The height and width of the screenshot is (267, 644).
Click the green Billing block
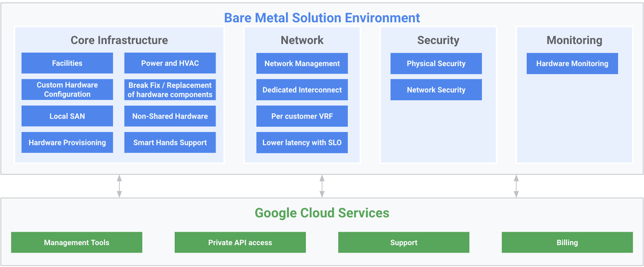tap(567, 243)
